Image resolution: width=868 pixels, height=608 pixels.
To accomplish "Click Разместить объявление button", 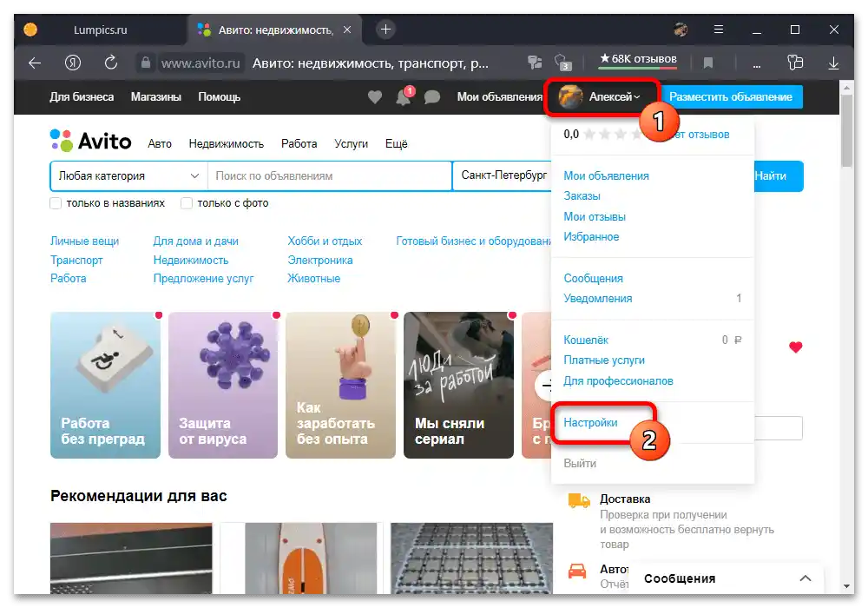I will coord(731,97).
